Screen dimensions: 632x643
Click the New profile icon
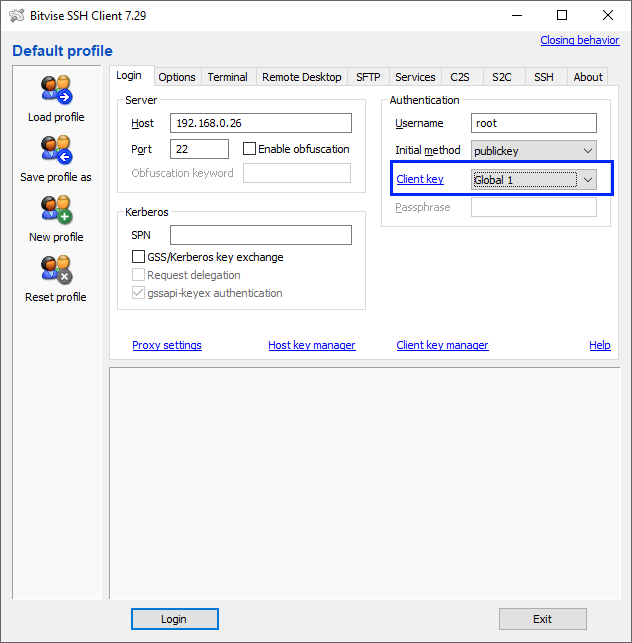point(56,210)
